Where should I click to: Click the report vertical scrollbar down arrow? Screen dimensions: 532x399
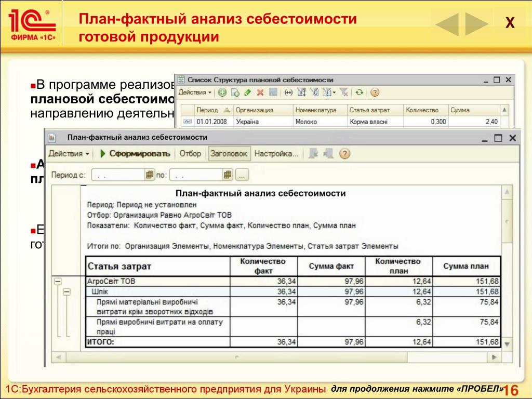(507, 344)
